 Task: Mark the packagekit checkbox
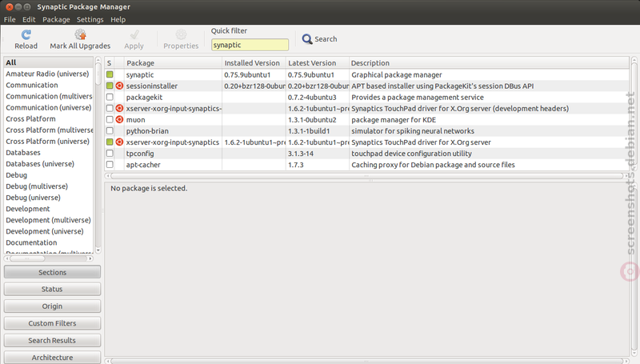pyautogui.click(x=110, y=97)
